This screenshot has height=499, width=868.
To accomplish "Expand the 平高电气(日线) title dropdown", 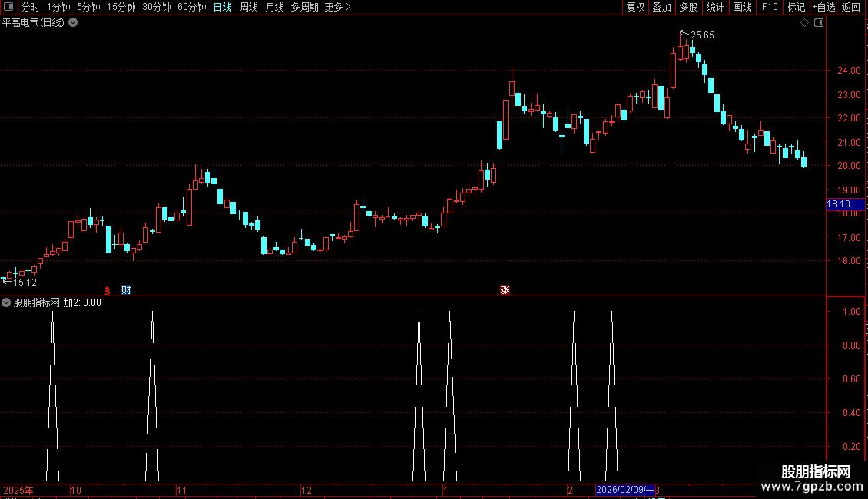I will click(73, 23).
